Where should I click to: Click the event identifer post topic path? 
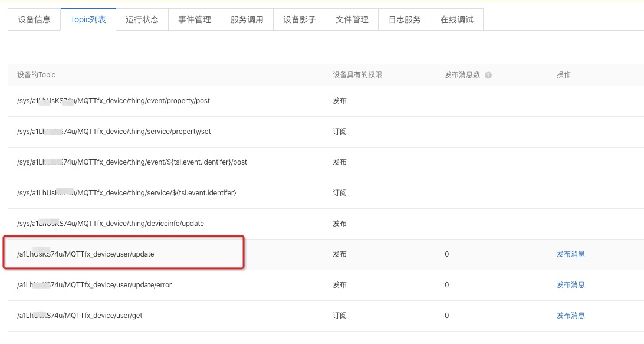coord(132,162)
